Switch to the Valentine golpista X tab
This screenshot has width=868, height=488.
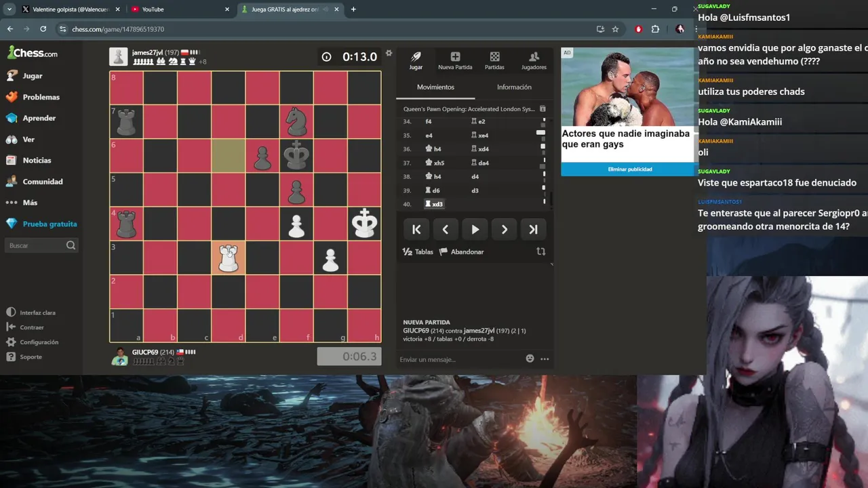coord(71,9)
